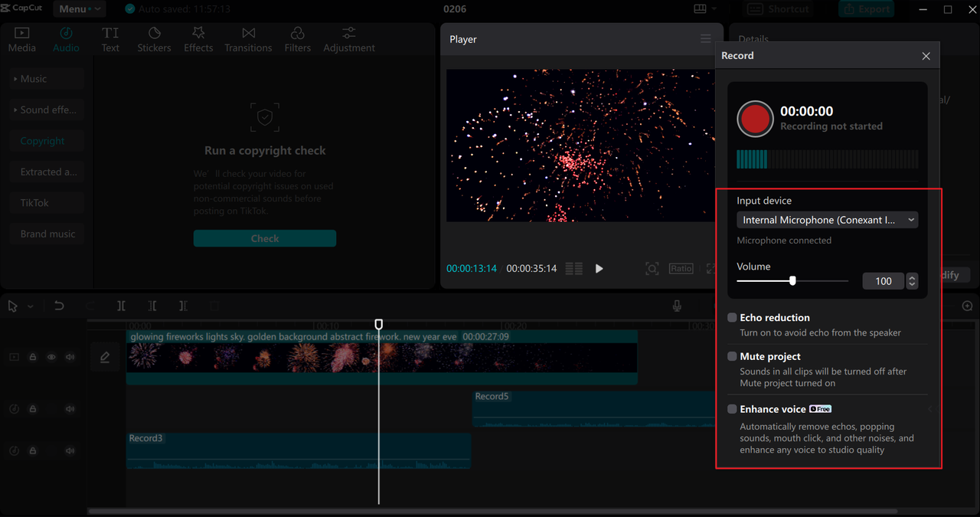
Task: Open the Shortcut button
Action: tap(779, 9)
